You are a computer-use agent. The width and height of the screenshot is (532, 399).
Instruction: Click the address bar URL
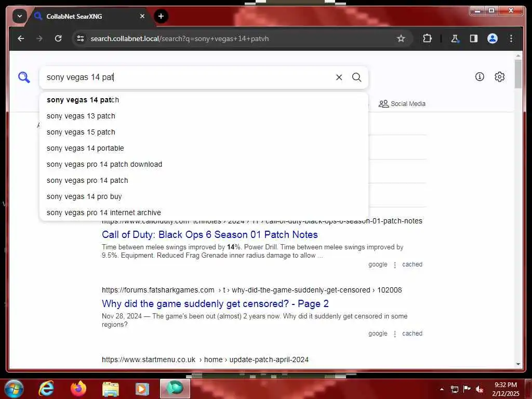[179, 38]
